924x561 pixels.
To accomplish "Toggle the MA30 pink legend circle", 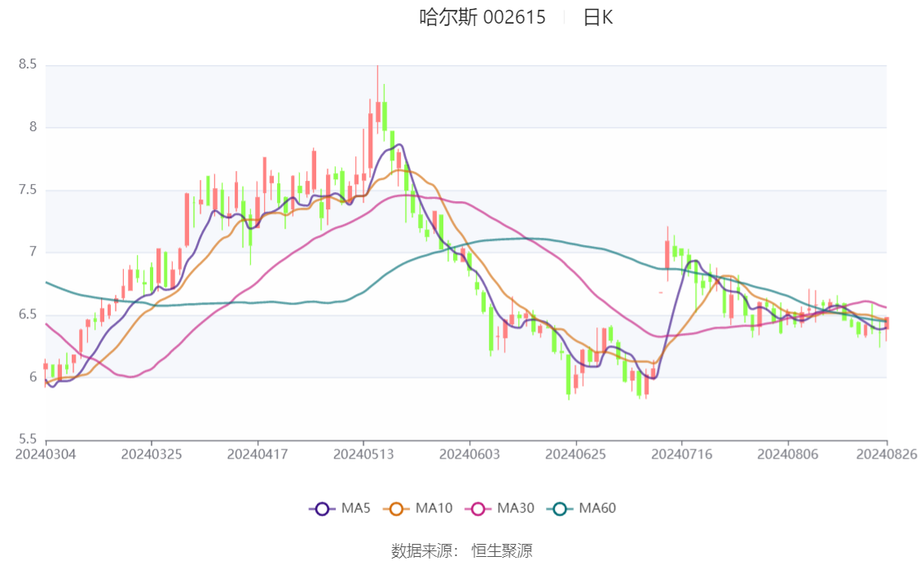I will [x=478, y=509].
